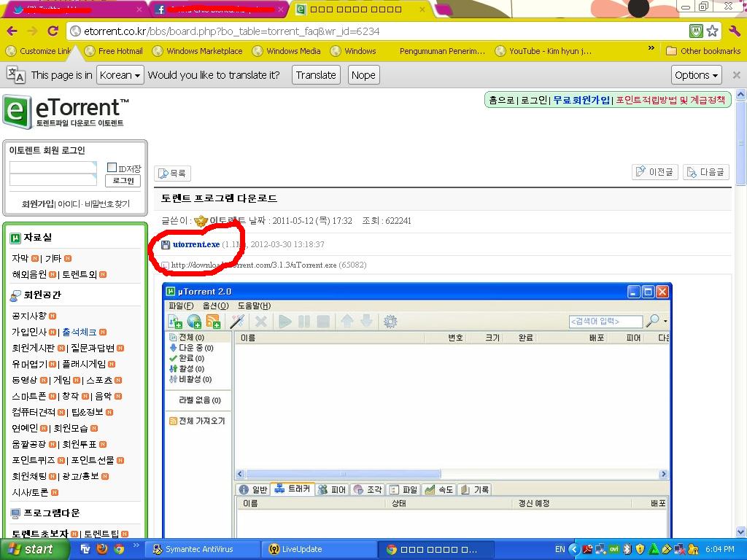Click the Add Torrent icon in µTorrent toolbar
This screenshot has width=747, height=560.
(x=175, y=322)
